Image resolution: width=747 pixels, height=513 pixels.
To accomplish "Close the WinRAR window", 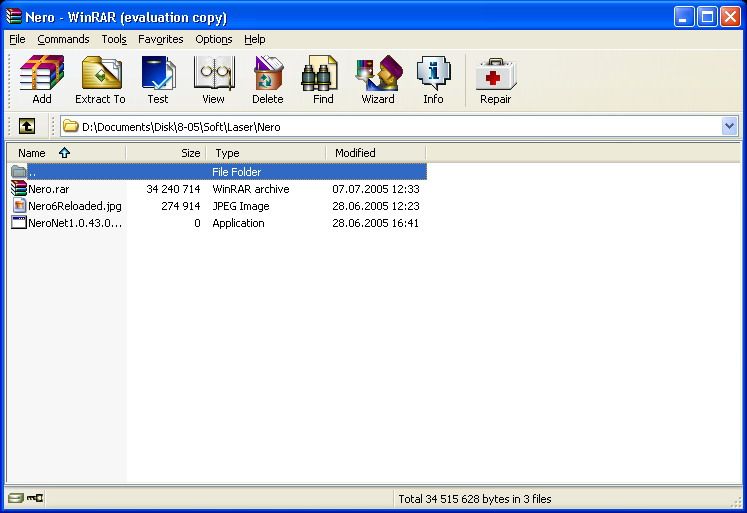I will [x=730, y=17].
